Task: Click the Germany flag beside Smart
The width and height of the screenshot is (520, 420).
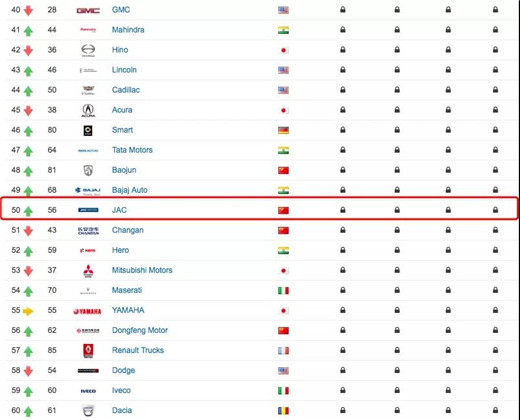Action: 283,130
